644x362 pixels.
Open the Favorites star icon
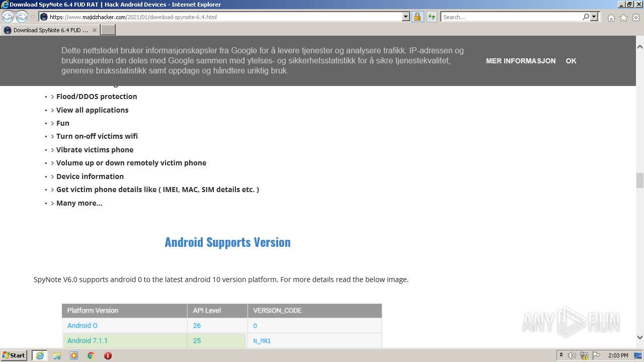click(623, 18)
